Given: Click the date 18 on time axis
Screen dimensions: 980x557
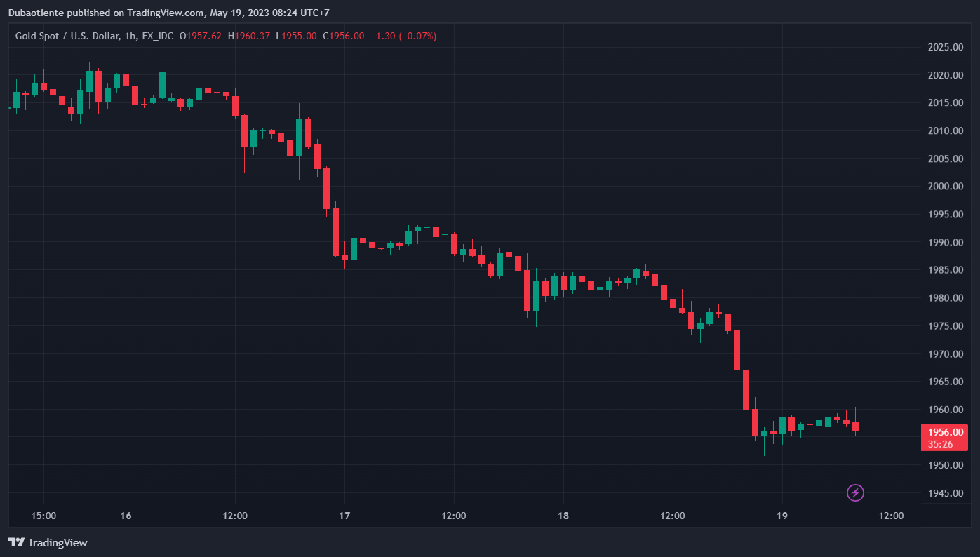Looking at the screenshot, I should point(563,516).
